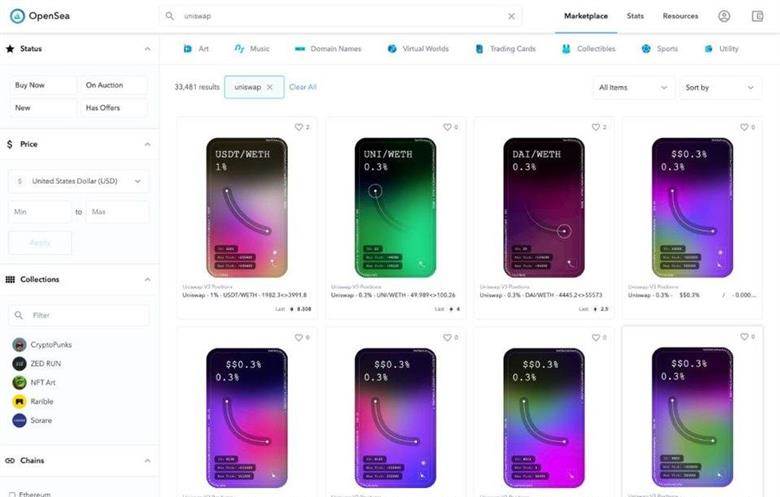
Task: Toggle the On Auction status filter
Action: click(x=114, y=85)
